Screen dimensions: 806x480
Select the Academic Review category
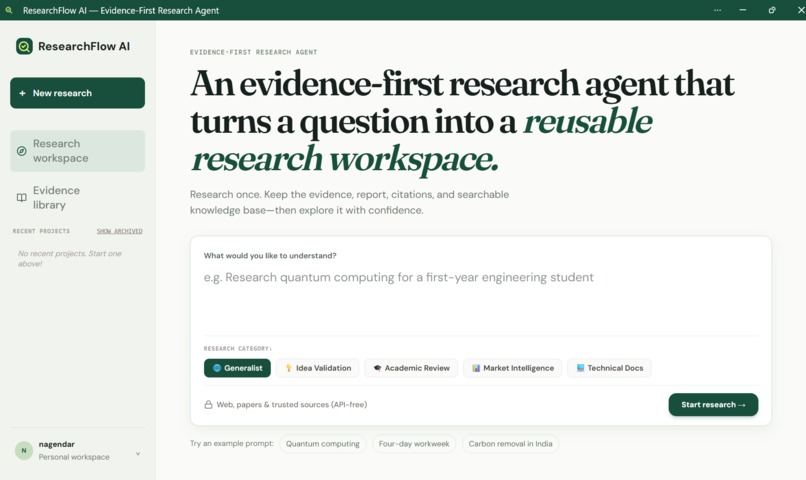pos(411,368)
